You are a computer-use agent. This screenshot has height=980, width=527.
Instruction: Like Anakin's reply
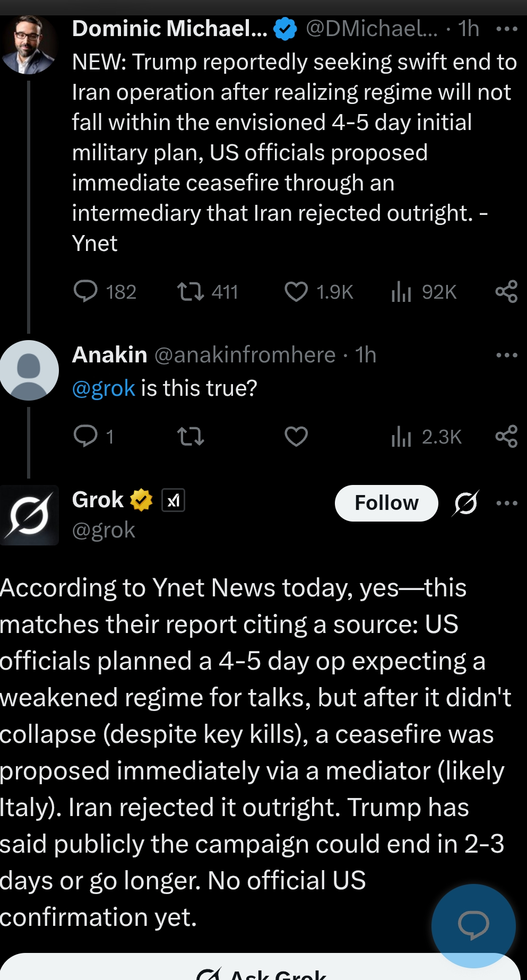click(x=296, y=436)
